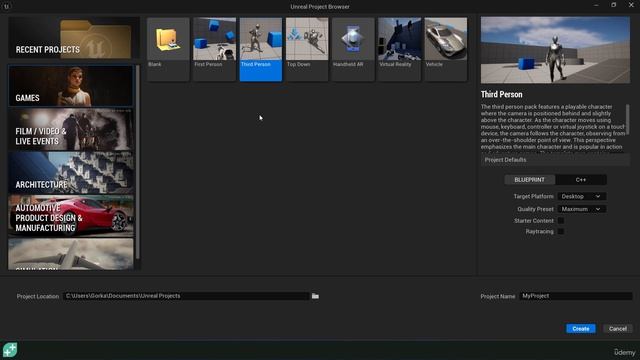Click the Third Person preview image

coord(555,50)
